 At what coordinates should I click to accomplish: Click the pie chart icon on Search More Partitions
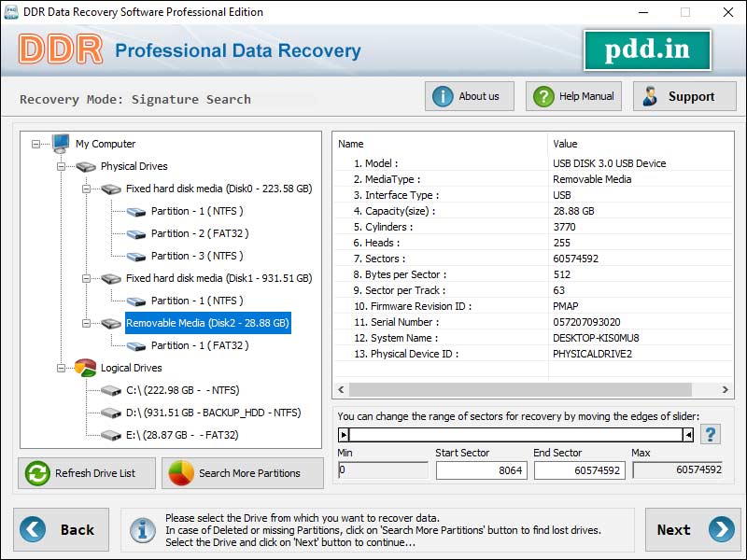181,473
